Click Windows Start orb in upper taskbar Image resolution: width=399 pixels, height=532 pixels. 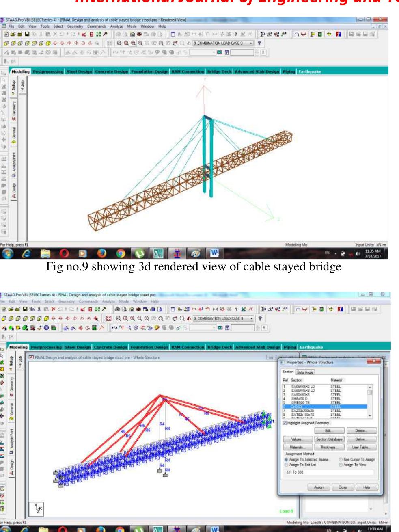click(x=9, y=253)
